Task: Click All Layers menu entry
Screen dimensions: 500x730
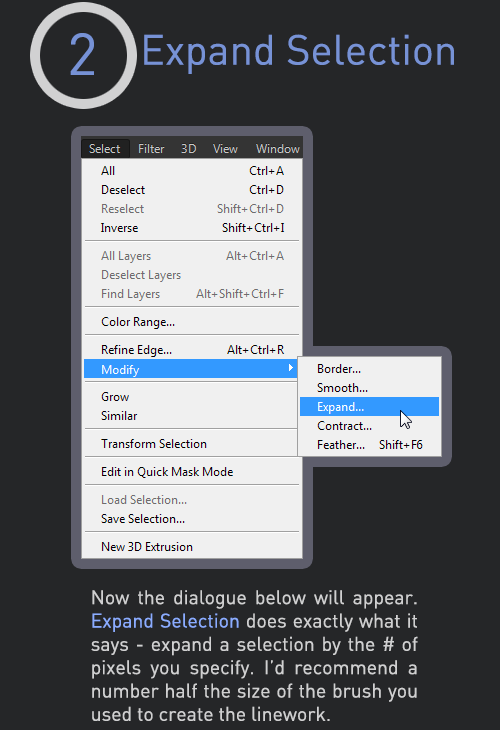Action: [192, 256]
